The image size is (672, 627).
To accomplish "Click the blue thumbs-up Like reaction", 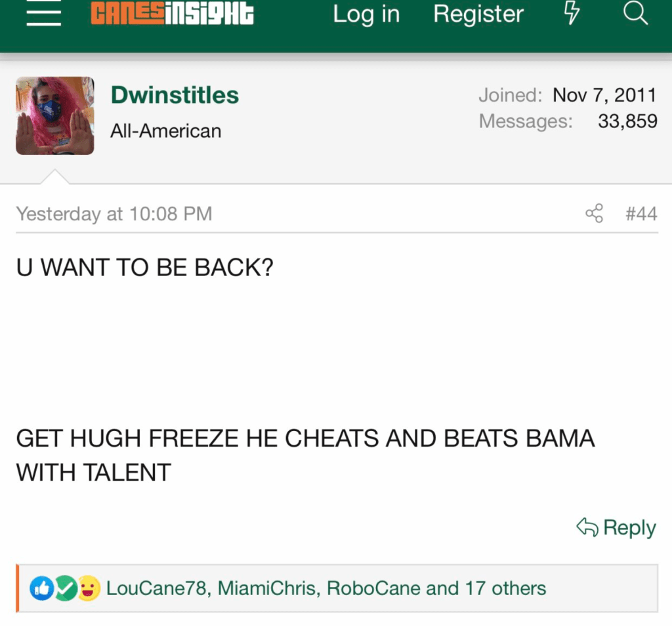I will tap(42, 588).
